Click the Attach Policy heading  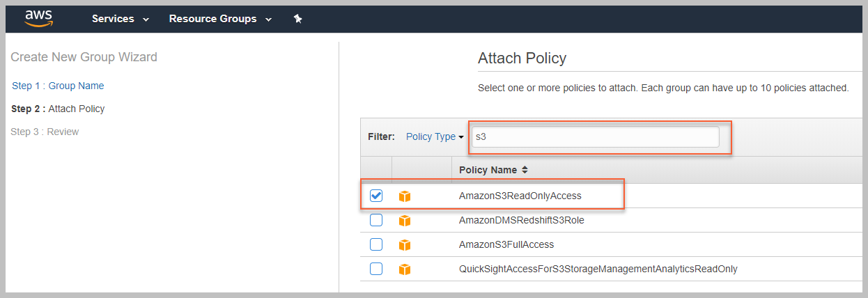coord(522,58)
